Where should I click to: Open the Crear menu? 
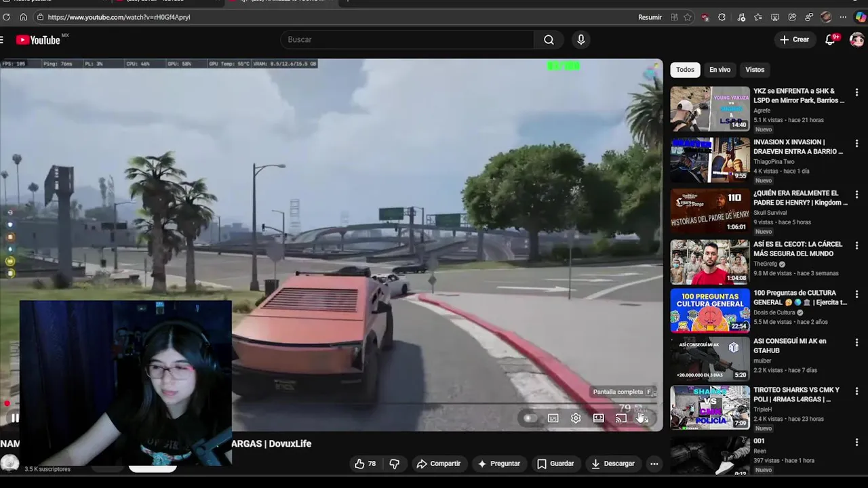click(x=794, y=39)
